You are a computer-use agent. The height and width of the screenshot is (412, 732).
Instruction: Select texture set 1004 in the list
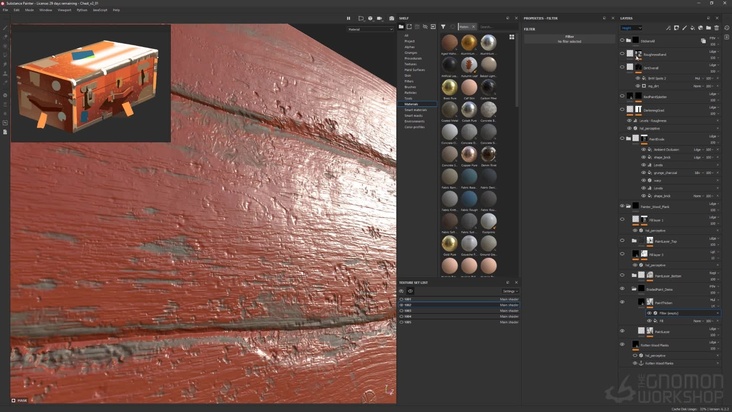point(459,316)
